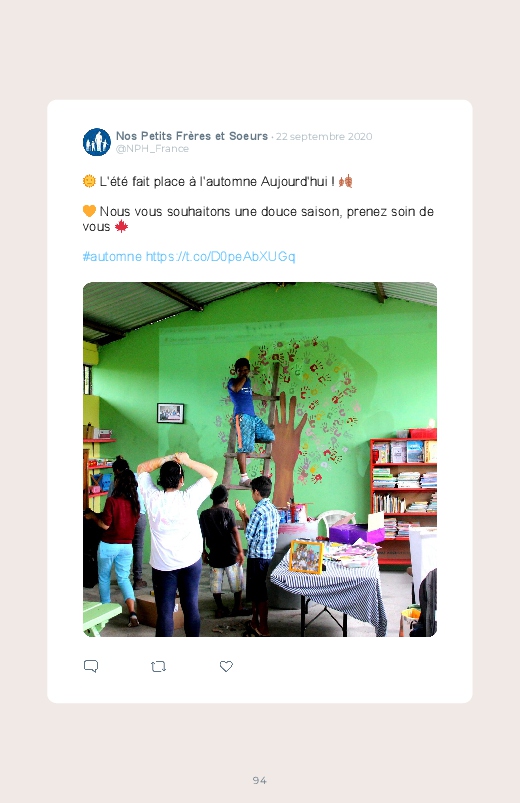Click the red maple leaf emoji
This screenshot has width=520, height=803.
121,226
